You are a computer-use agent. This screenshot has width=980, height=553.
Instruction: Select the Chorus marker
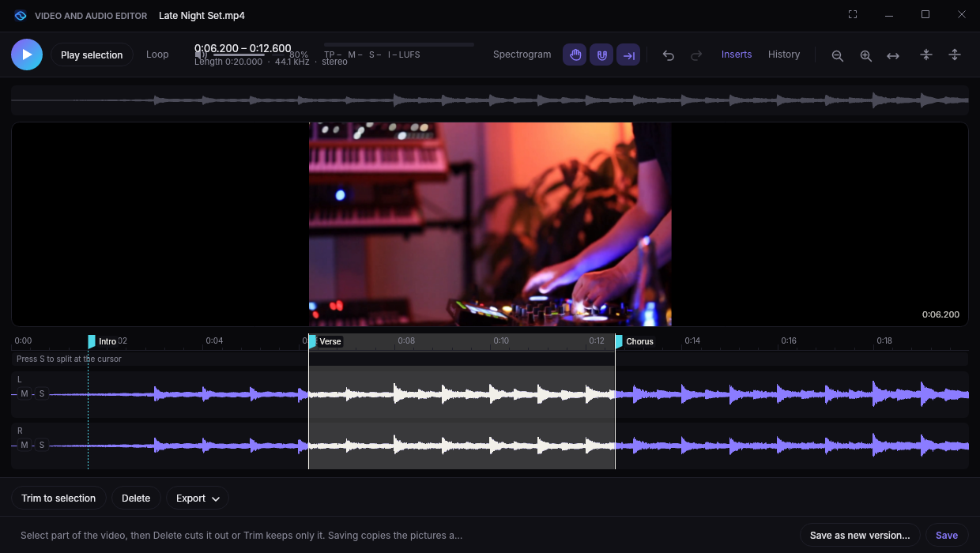tap(635, 341)
